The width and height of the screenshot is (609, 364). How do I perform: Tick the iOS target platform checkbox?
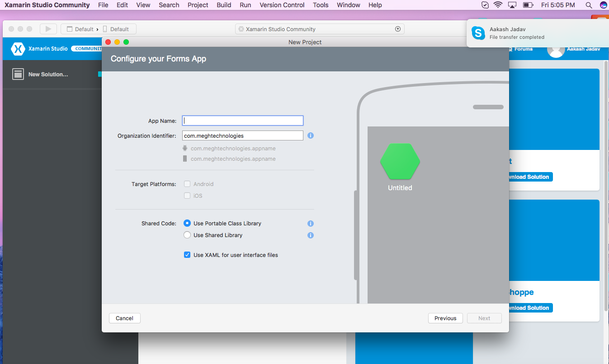tap(187, 196)
